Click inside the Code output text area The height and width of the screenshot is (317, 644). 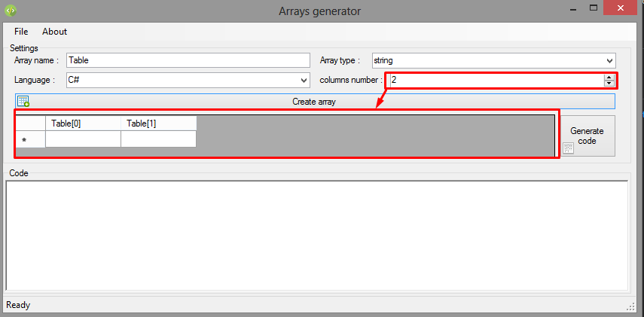point(317,236)
